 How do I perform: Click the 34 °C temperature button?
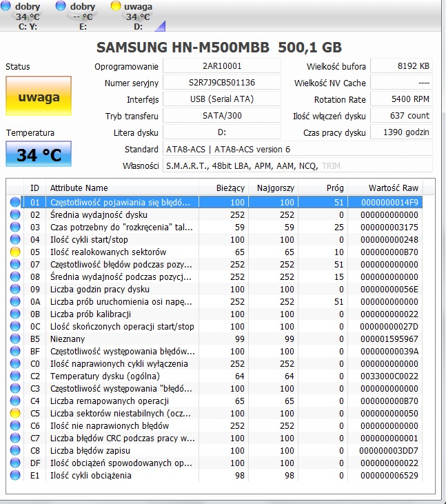(39, 154)
